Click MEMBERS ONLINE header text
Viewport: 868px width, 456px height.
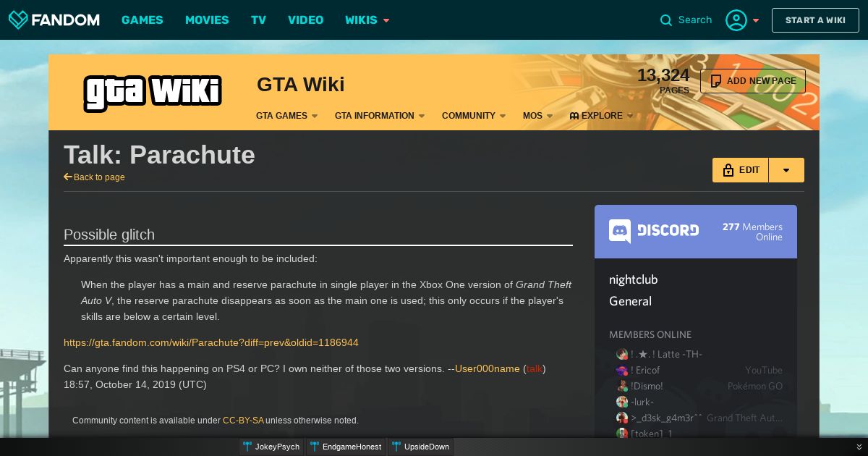pos(650,334)
